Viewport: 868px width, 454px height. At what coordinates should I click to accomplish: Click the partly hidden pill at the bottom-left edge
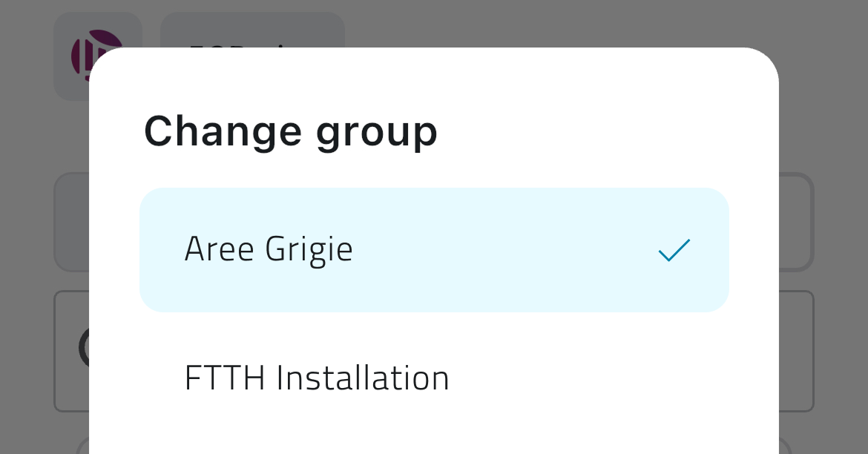pos(82,444)
